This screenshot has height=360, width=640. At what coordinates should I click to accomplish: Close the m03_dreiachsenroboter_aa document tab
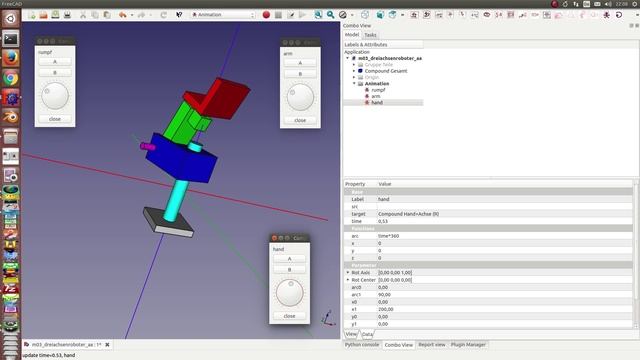coord(107,345)
